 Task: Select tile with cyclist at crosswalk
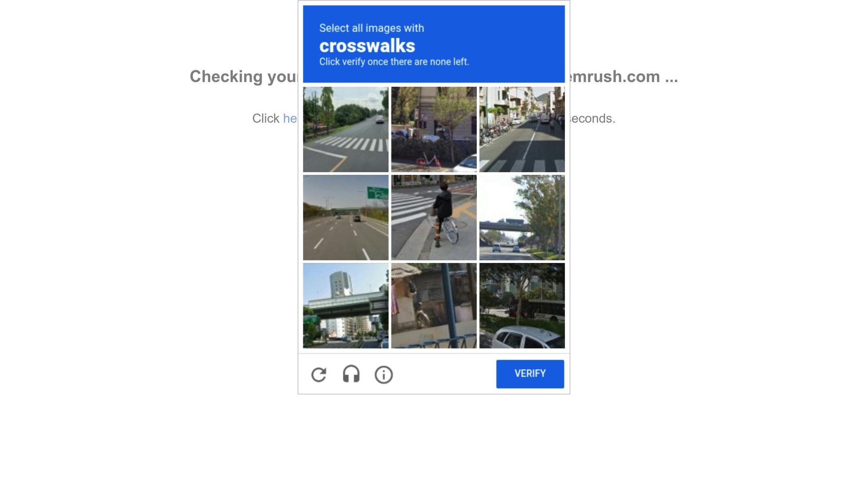click(434, 217)
